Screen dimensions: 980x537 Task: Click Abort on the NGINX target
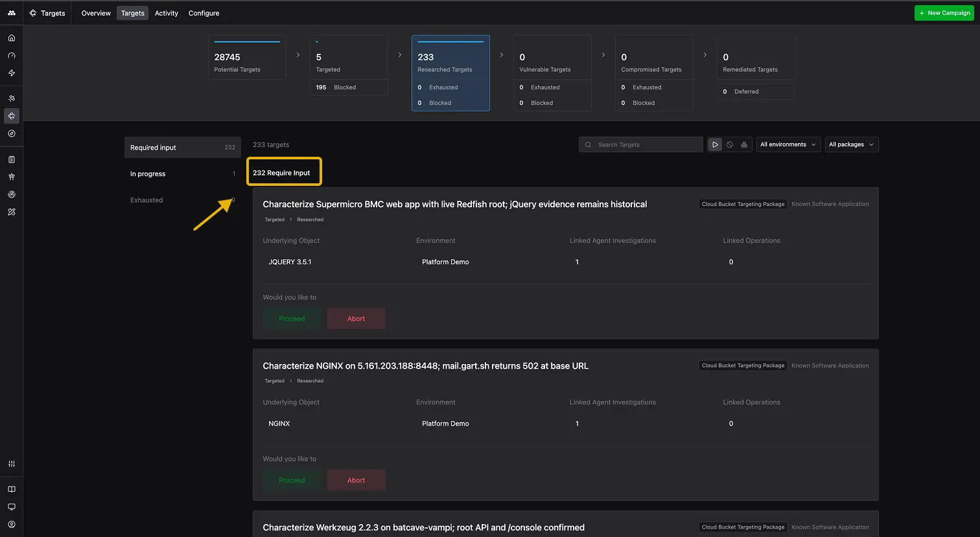tap(356, 480)
